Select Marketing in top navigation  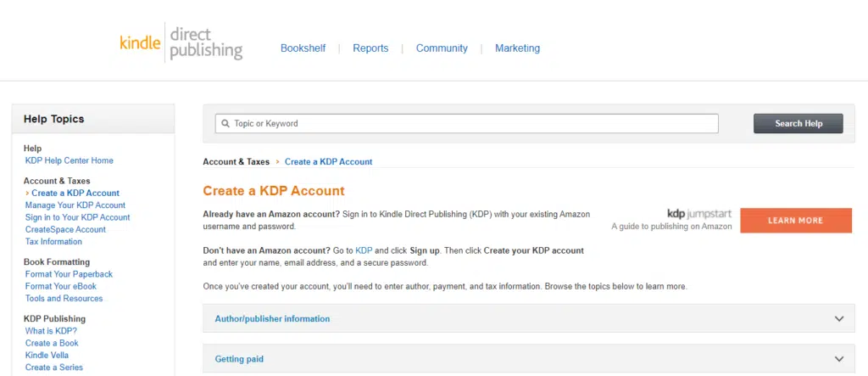click(517, 48)
